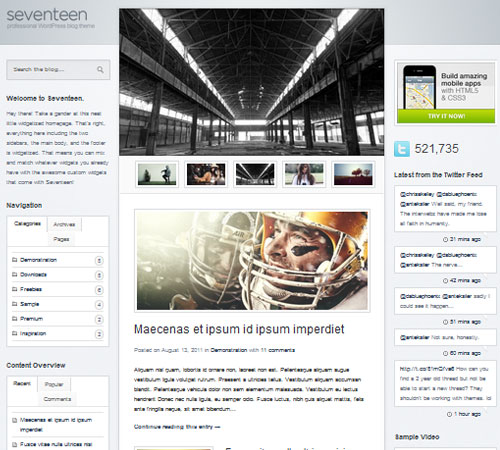Click Demonstration in the post meta line

(229, 350)
